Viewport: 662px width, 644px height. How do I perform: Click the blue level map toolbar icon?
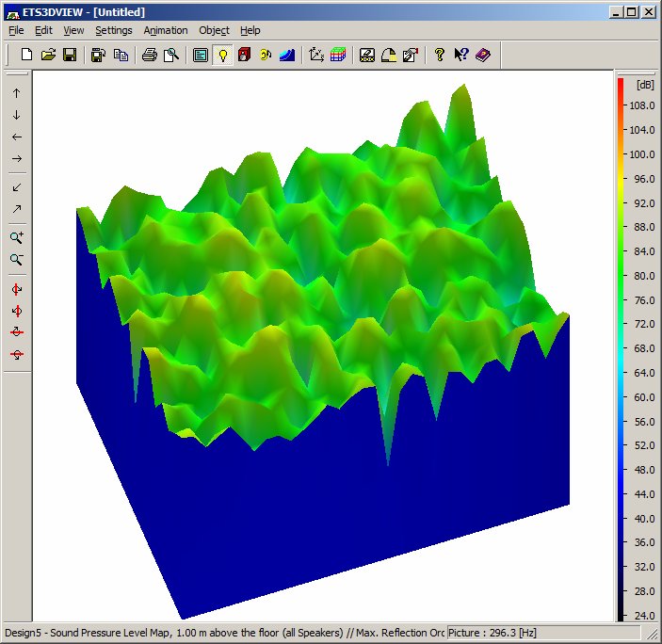(287, 55)
